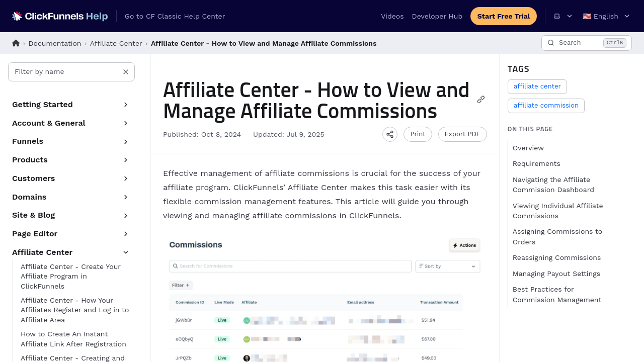Open the Videos link in header
Image resolution: width=644 pixels, height=362 pixels.
pos(392,16)
